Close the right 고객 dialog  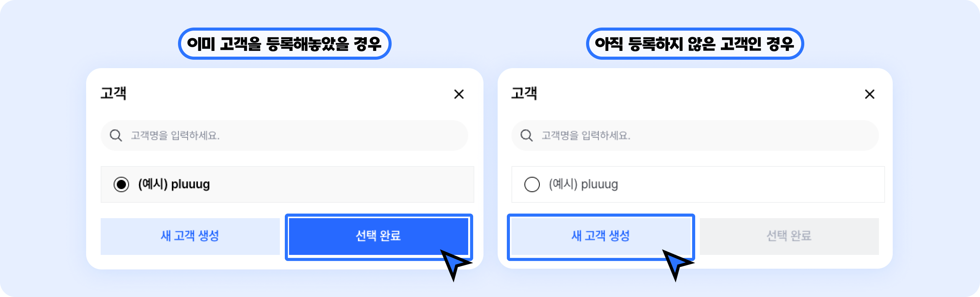869,94
